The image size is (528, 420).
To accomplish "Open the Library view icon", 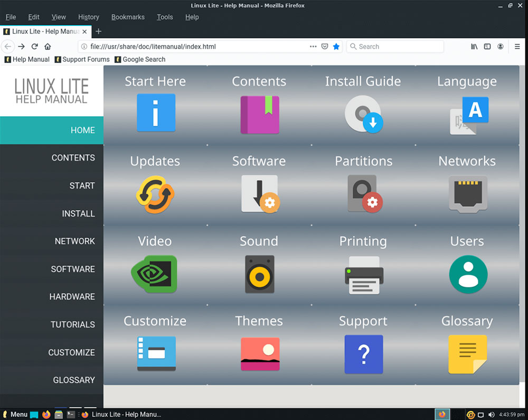I will [474, 46].
